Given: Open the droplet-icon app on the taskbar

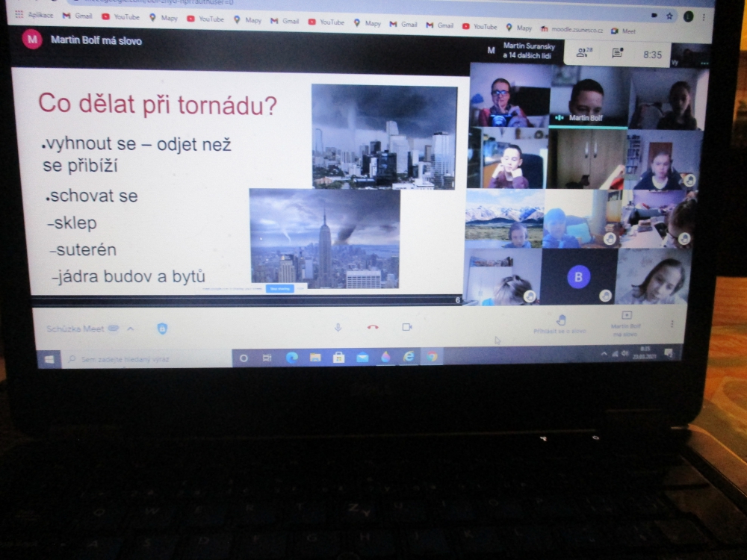Looking at the screenshot, I should click(386, 357).
